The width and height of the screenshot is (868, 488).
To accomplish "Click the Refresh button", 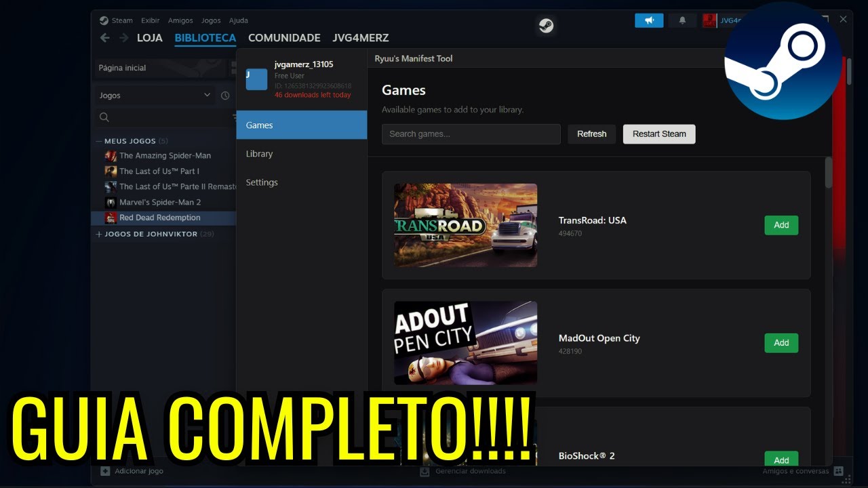I will coord(592,134).
